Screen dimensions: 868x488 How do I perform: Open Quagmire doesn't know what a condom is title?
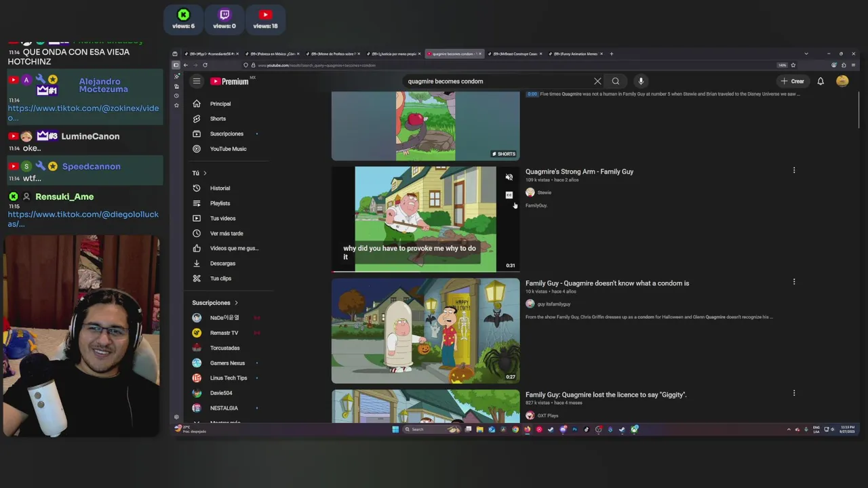click(607, 283)
